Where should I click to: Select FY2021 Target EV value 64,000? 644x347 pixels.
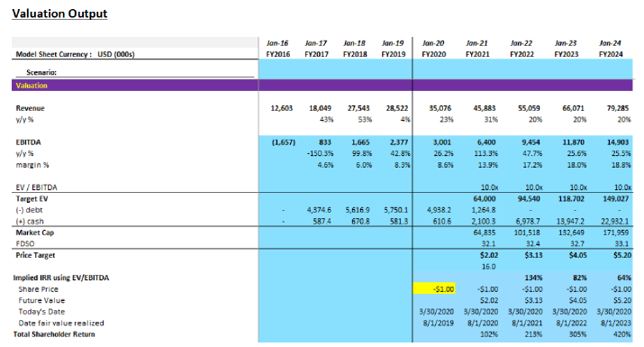point(485,198)
